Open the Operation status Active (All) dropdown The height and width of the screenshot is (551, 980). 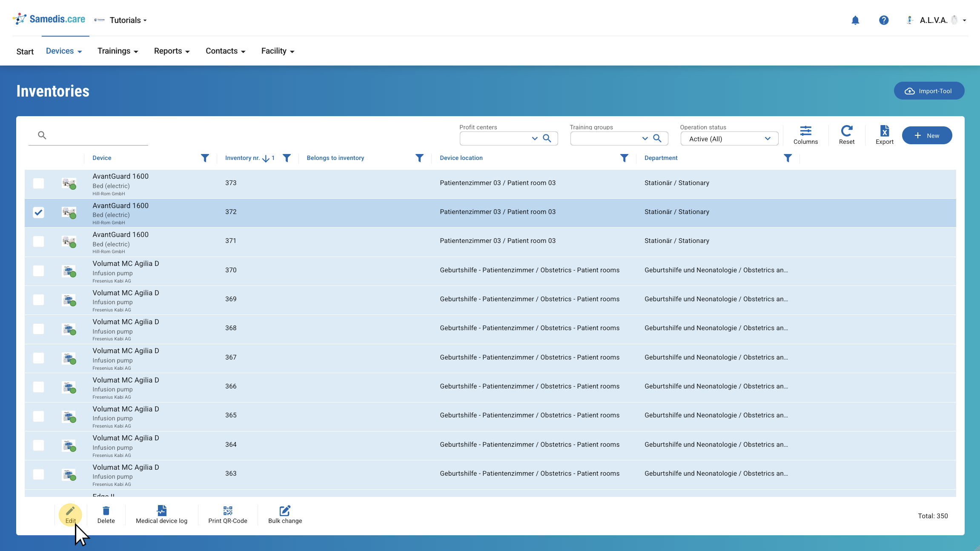coord(729,139)
